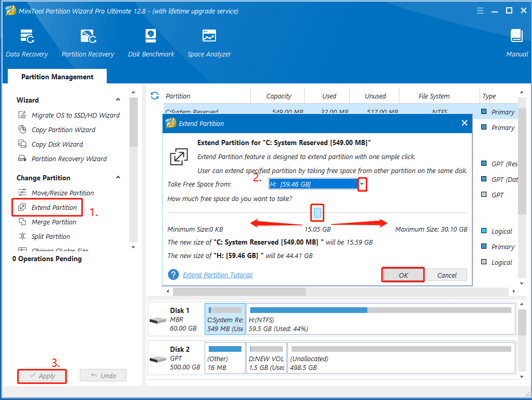
Task: Click the Extend Partition sidebar icon
Action: click(x=22, y=207)
